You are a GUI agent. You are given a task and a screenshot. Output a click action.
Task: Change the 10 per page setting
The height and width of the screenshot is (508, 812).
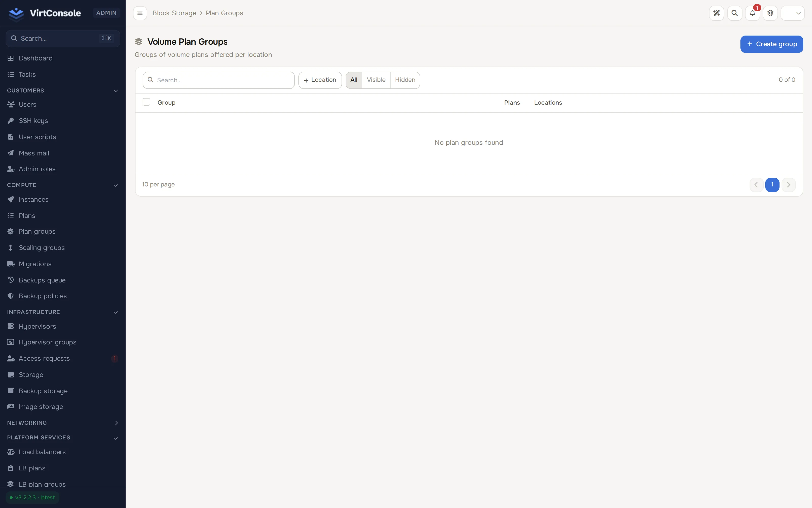click(158, 184)
